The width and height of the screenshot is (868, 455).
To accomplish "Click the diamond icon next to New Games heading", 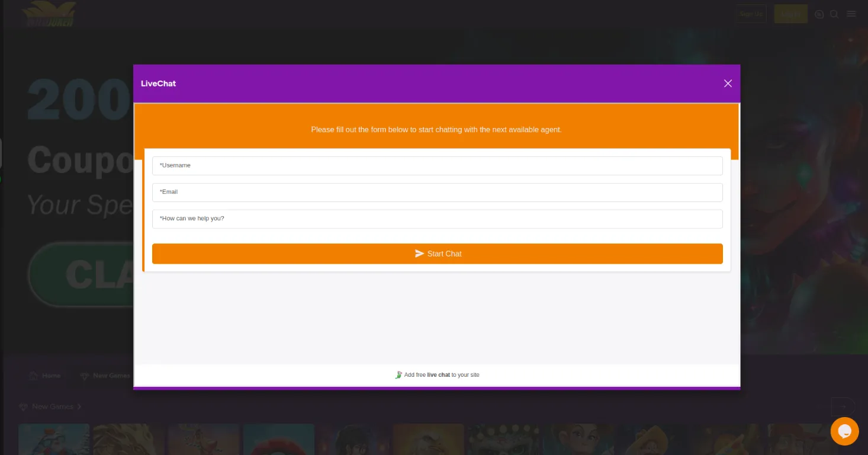I will (x=23, y=406).
